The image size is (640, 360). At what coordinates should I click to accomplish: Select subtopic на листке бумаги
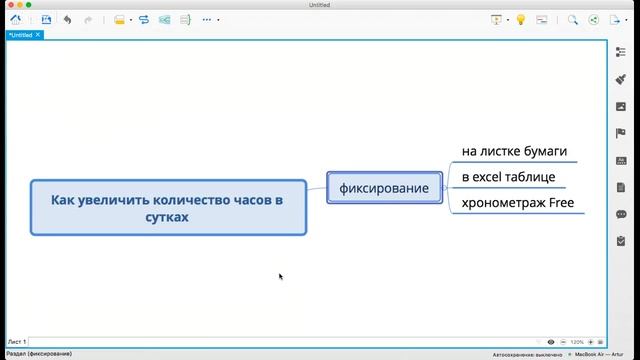pos(514,151)
